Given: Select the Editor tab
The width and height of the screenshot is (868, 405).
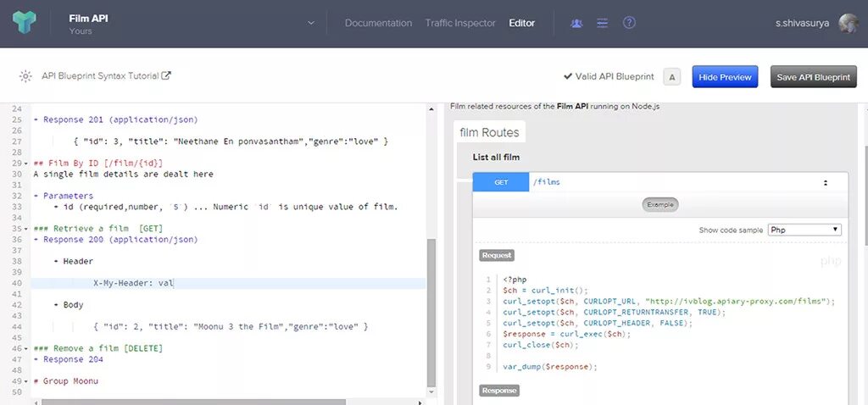Looking at the screenshot, I should (x=522, y=23).
